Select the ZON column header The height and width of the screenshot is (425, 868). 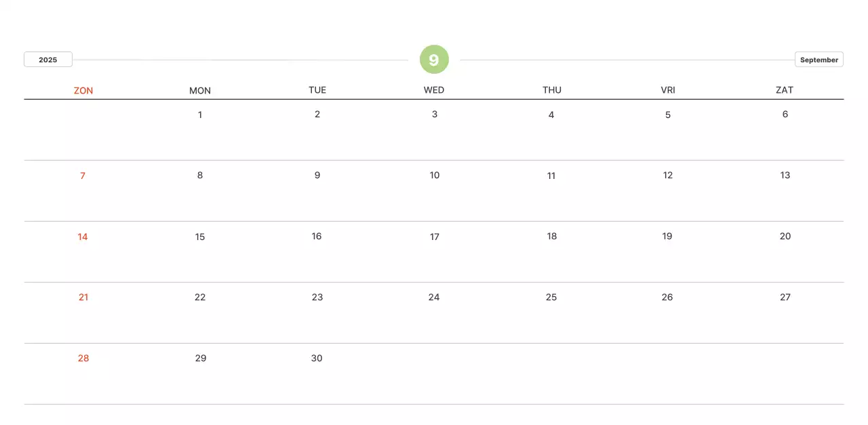click(83, 90)
